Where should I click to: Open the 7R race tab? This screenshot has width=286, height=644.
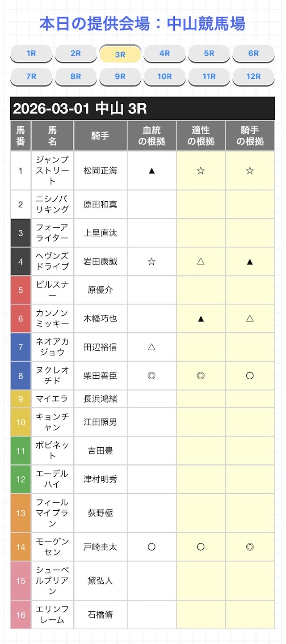pos(31,76)
